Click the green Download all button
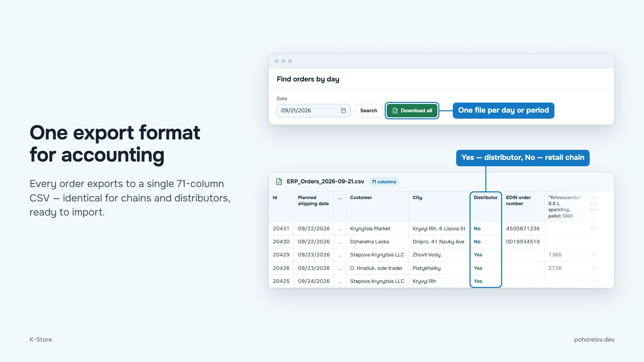Image resolution: width=644 pixels, height=362 pixels. (412, 111)
